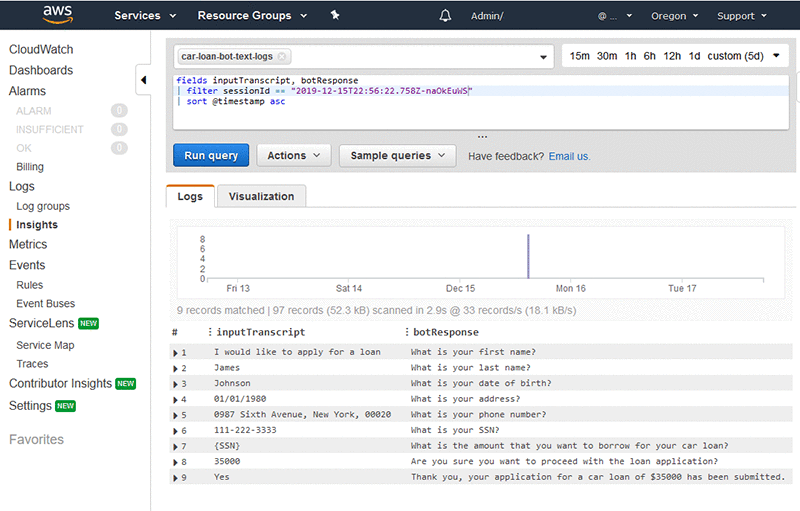Click the histogram bar on Dec 15
This screenshot has height=511, width=800.
[x=528, y=257]
